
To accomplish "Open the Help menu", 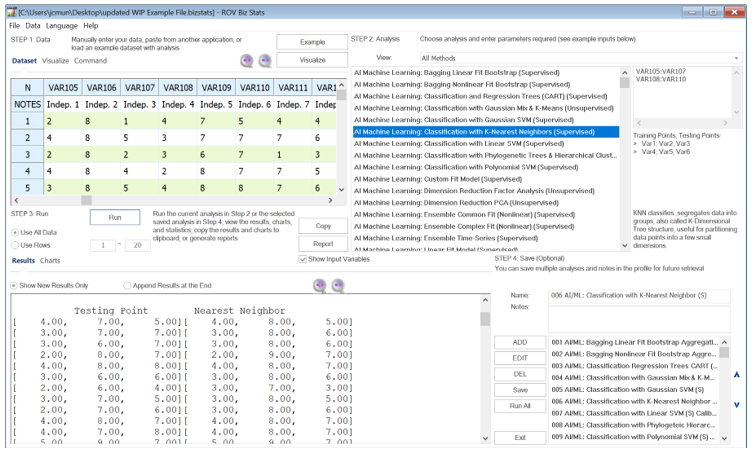I will pos(90,25).
